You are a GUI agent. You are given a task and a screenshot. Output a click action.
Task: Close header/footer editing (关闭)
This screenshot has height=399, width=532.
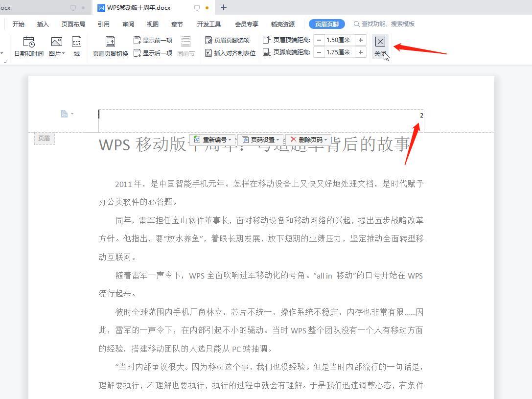380,47
